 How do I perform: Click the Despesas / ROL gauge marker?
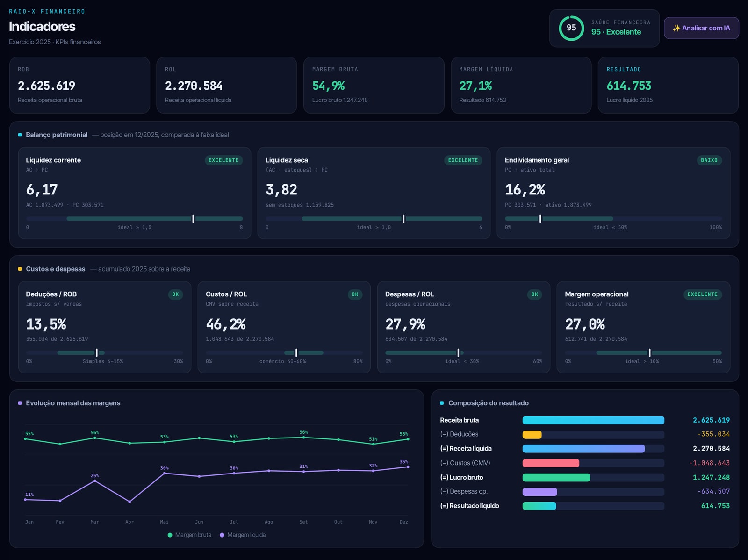click(x=458, y=352)
